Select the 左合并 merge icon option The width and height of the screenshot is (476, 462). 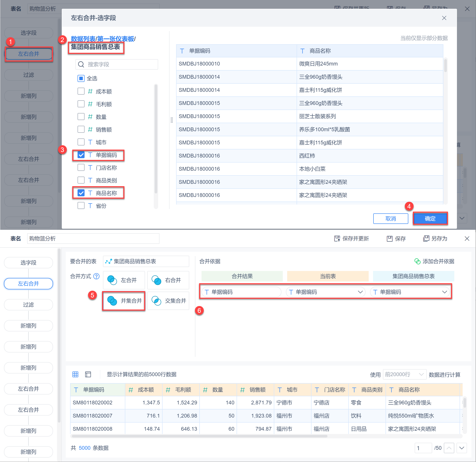coord(112,280)
